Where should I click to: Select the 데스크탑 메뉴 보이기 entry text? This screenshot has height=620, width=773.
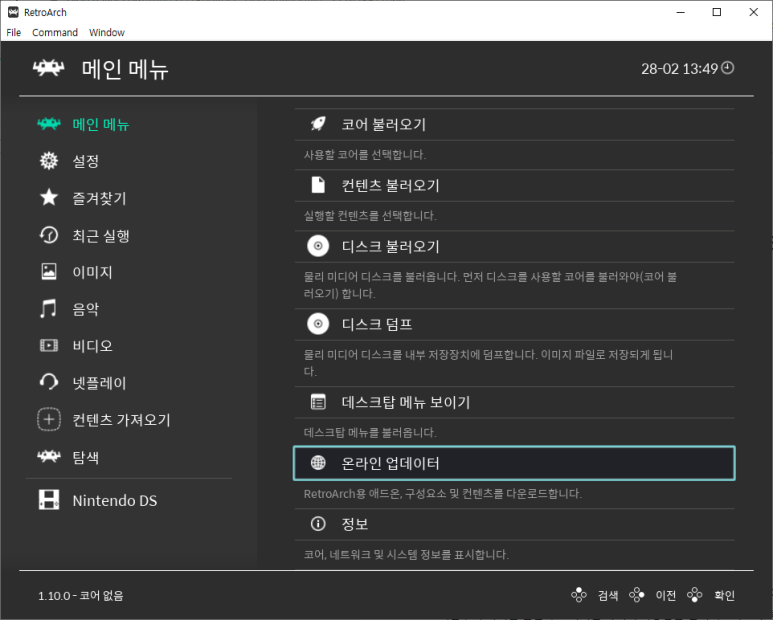[406, 402]
